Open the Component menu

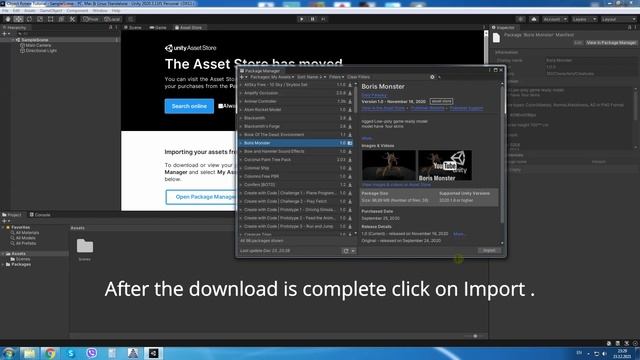[77, 11]
